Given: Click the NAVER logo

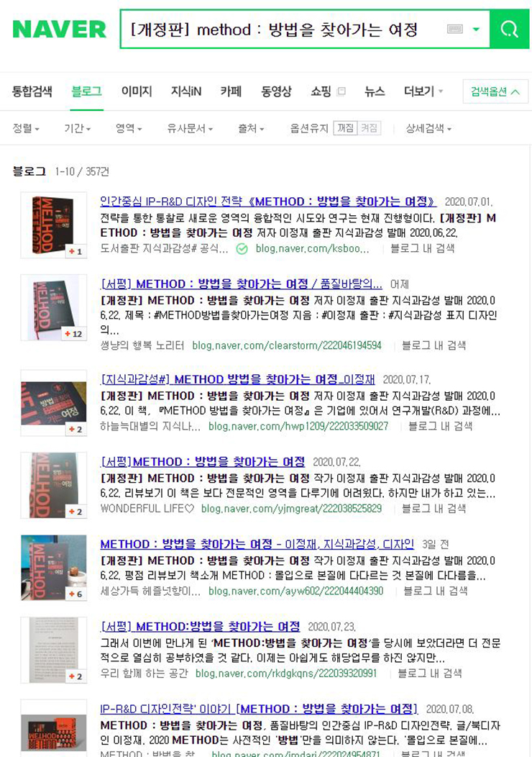Looking at the screenshot, I should pyautogui.click(x=60, y=30).
